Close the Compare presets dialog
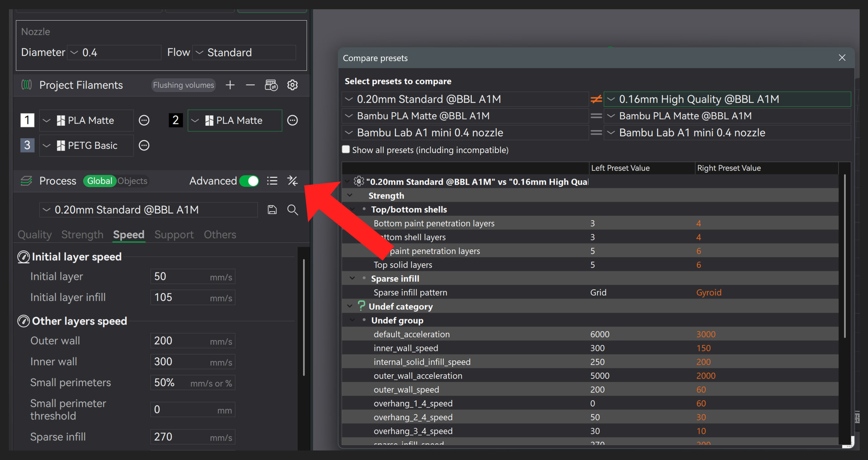The image size is (868, 460). pyautogui.click(x=842, y=58)
